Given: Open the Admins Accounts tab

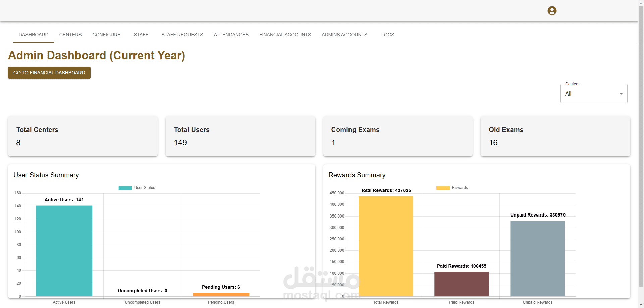Looking at the screenshot, I should click(344, 35).
